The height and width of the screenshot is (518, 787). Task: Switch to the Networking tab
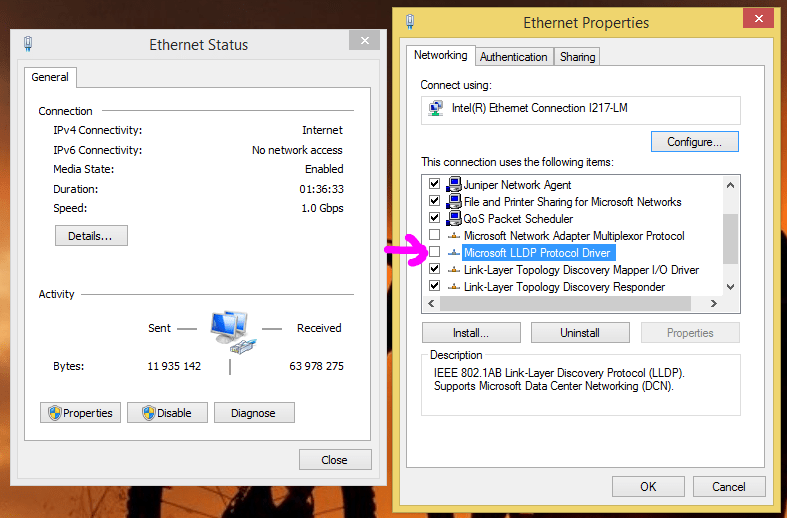[440, 55]
